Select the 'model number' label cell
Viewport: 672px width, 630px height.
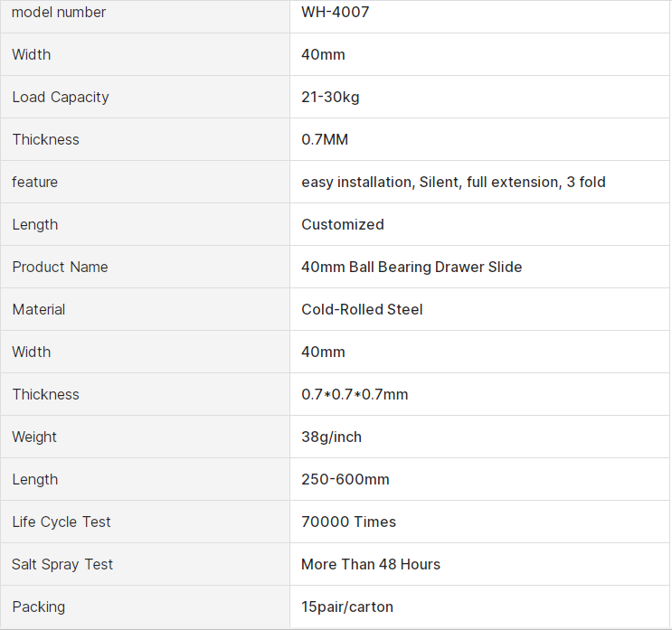pos(59,13)
